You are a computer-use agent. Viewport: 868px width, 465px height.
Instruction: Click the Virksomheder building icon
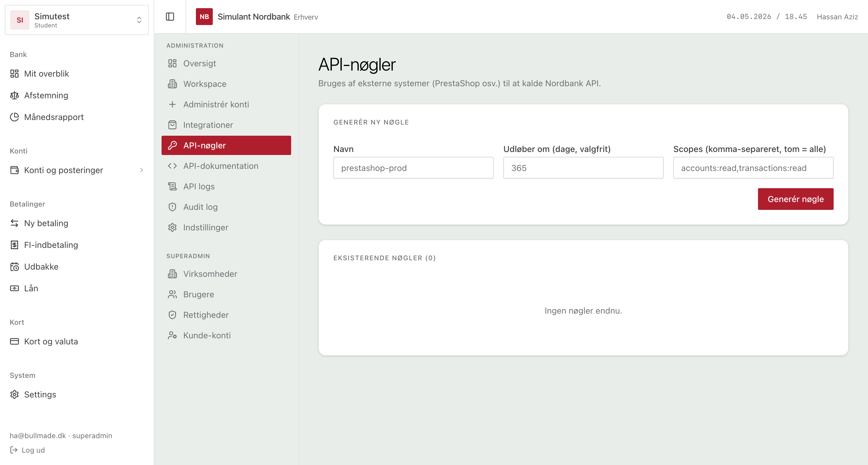[x=172, y=274]
